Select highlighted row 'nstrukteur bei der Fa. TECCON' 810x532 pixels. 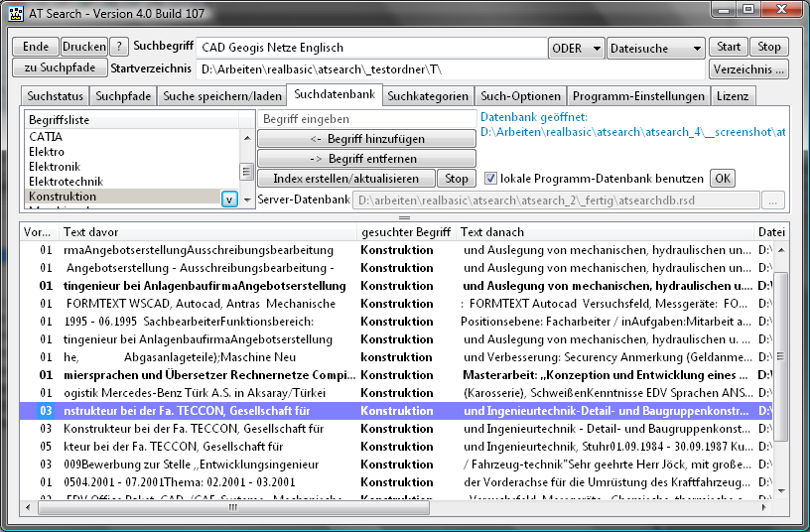[396, 411]
